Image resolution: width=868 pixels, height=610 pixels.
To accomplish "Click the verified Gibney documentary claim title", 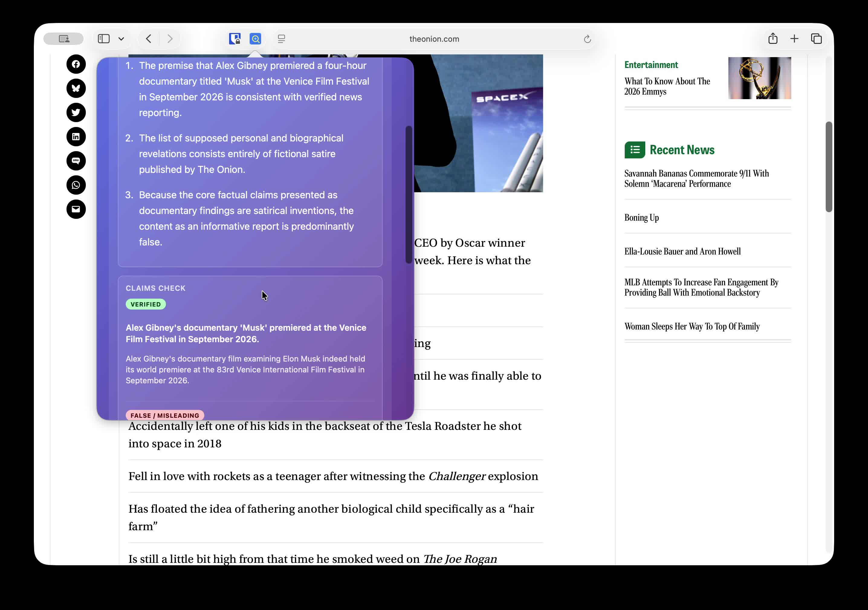I will [246, 333].
